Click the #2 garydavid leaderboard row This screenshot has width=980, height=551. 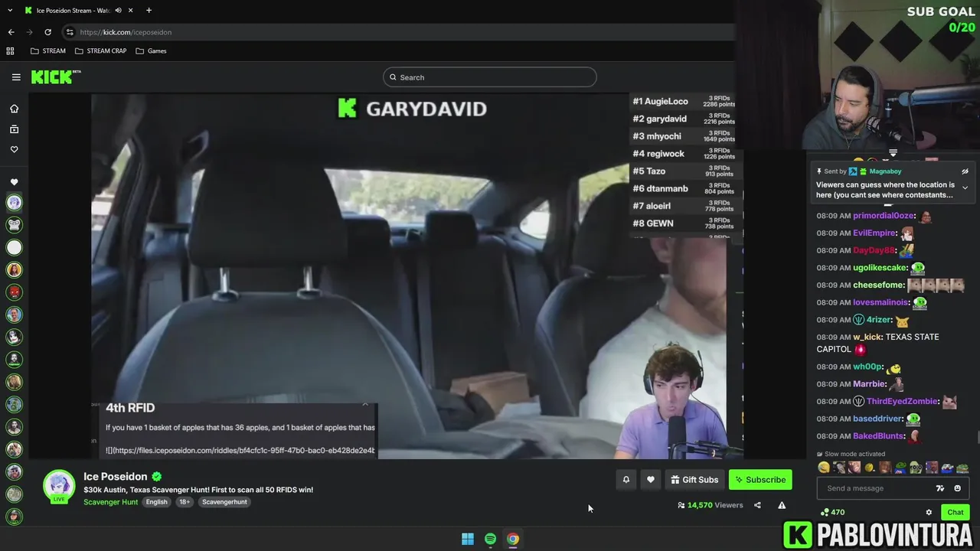(683, 119)
